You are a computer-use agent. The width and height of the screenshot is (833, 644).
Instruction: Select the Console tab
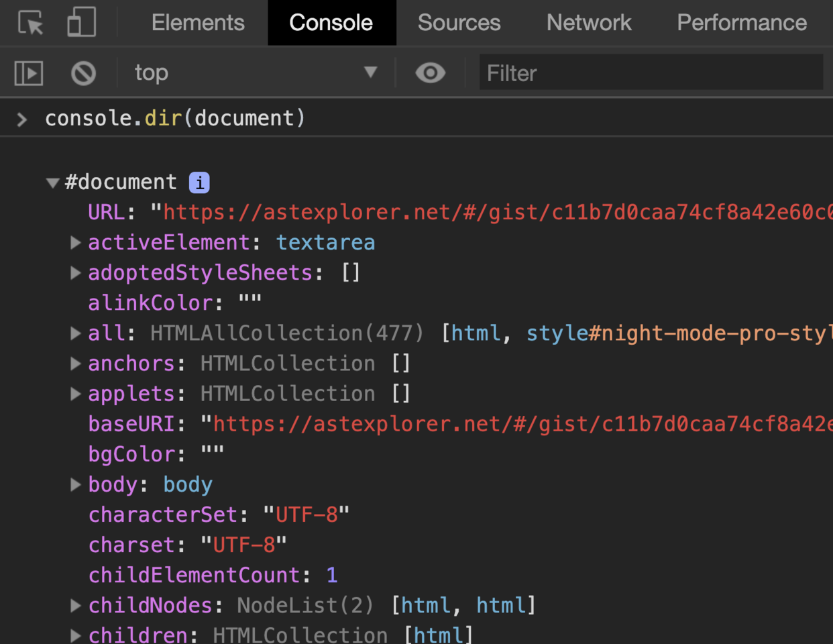(x=331, y=22)
